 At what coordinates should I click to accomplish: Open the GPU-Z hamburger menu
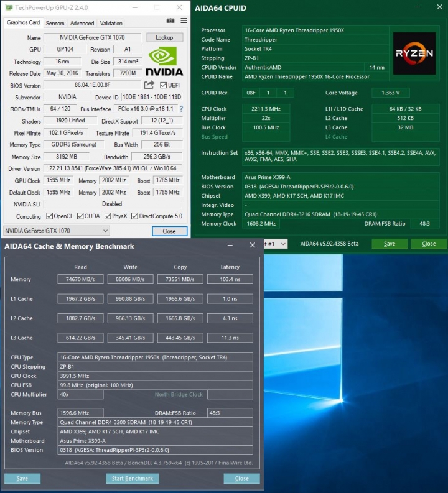pos(184,21)
